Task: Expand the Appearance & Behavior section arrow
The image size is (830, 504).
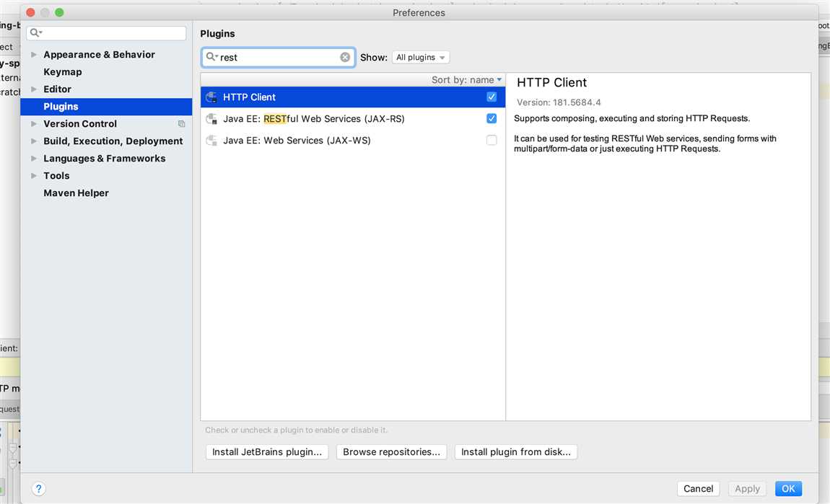Action: point(34,55)
